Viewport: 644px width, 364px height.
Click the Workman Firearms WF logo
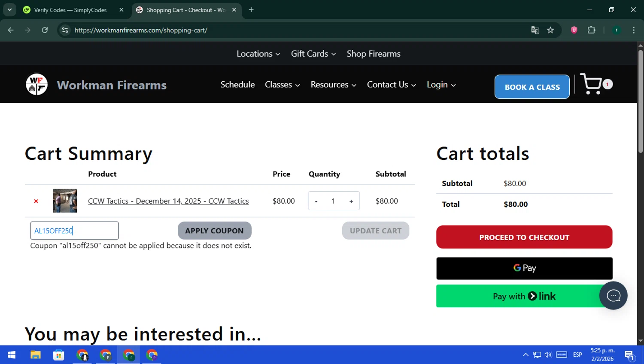coord(36,84)
